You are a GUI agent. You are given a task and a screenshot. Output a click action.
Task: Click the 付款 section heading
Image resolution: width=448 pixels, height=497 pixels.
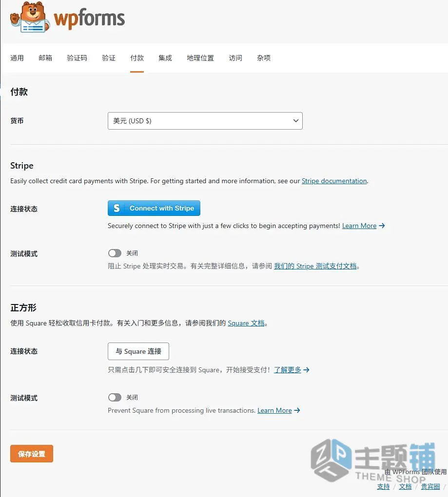click(x=19, y=92)
